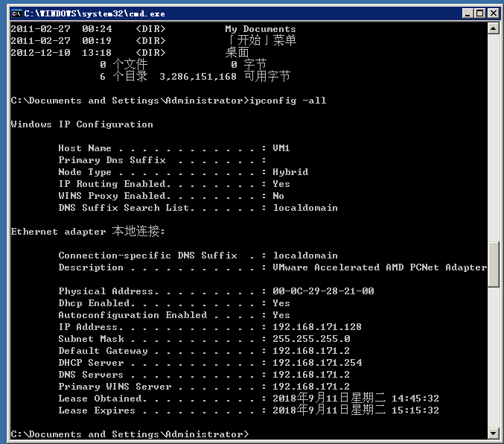Click the physical address 00-0C-29-28-21-00
The height and width of the screenshot is (444, 504).
click(323, 291)
